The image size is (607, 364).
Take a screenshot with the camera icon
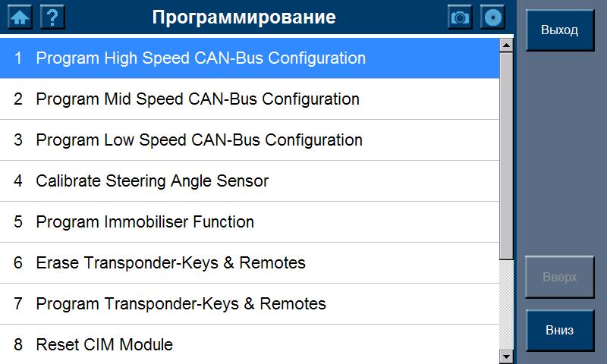[460, 17]
